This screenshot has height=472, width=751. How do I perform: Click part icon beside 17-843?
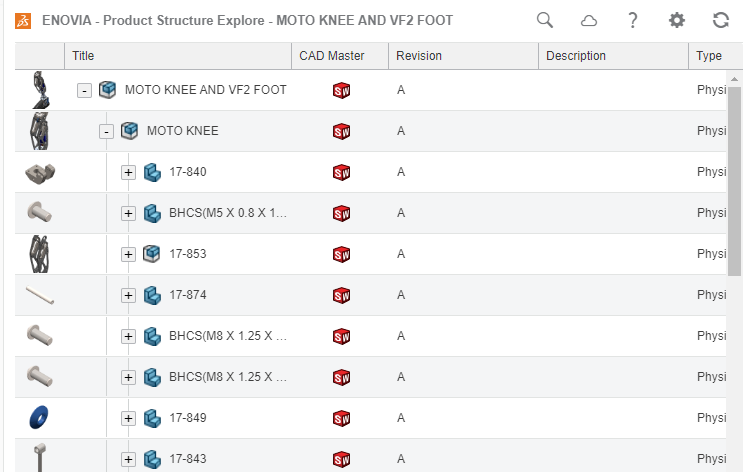152,459
